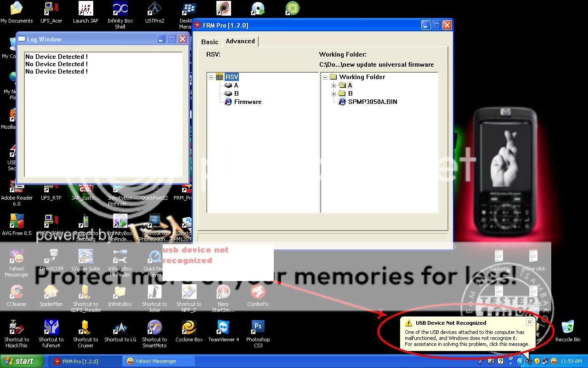Open Infinity Box Shell icon
Viewport: 588px width, 368px height.
(120, 16)
